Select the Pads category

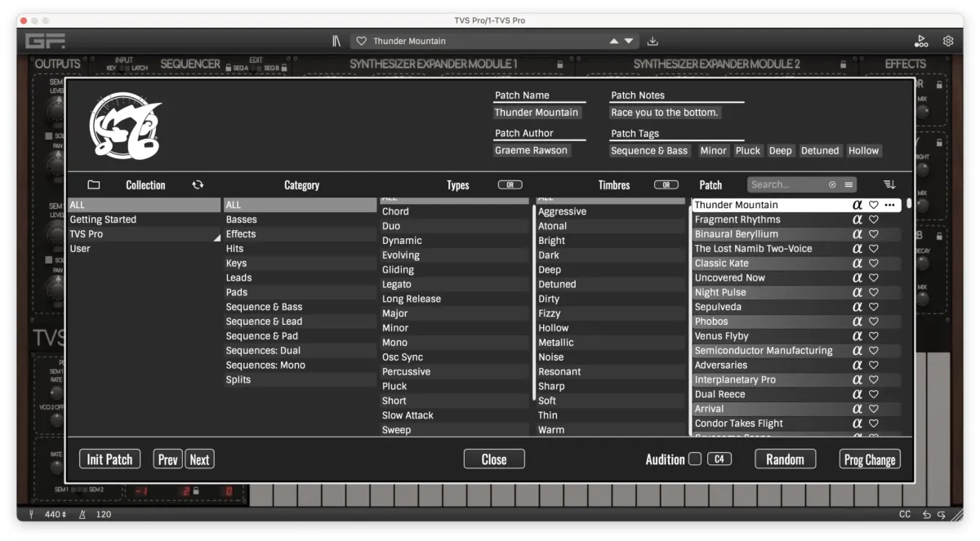click(301, 292)
